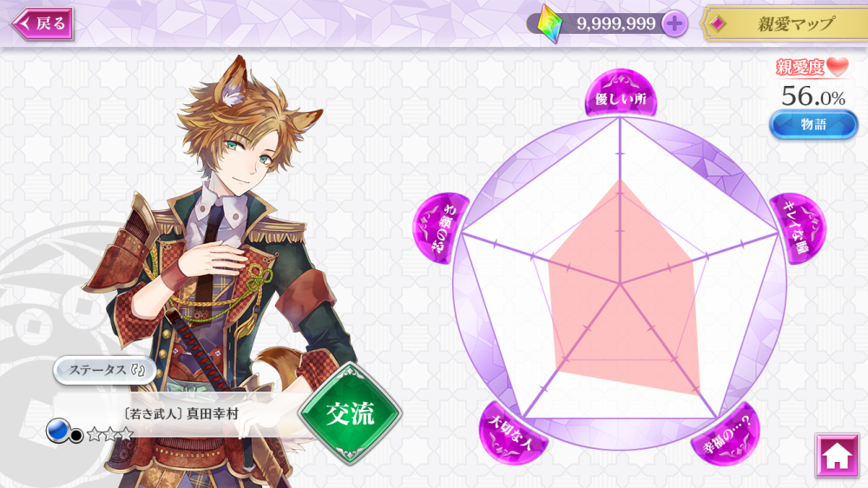868x488 pixels.
Task: Tap the 56.0% affection value
Action: click(813, 96)
